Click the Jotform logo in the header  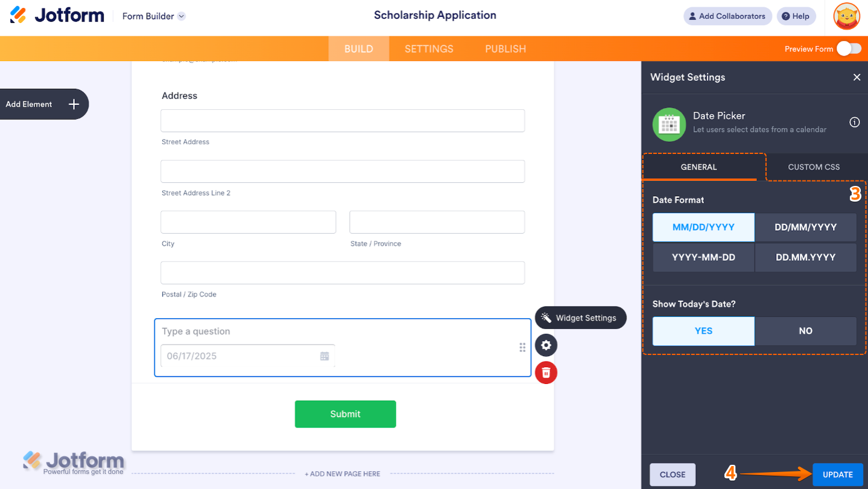57,16
